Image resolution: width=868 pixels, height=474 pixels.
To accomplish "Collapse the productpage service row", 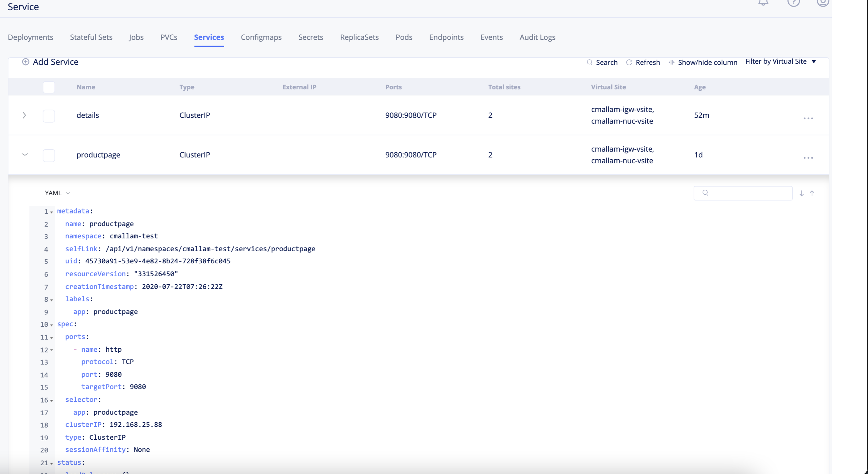I will pyautogui.click(x=24, y=154).
